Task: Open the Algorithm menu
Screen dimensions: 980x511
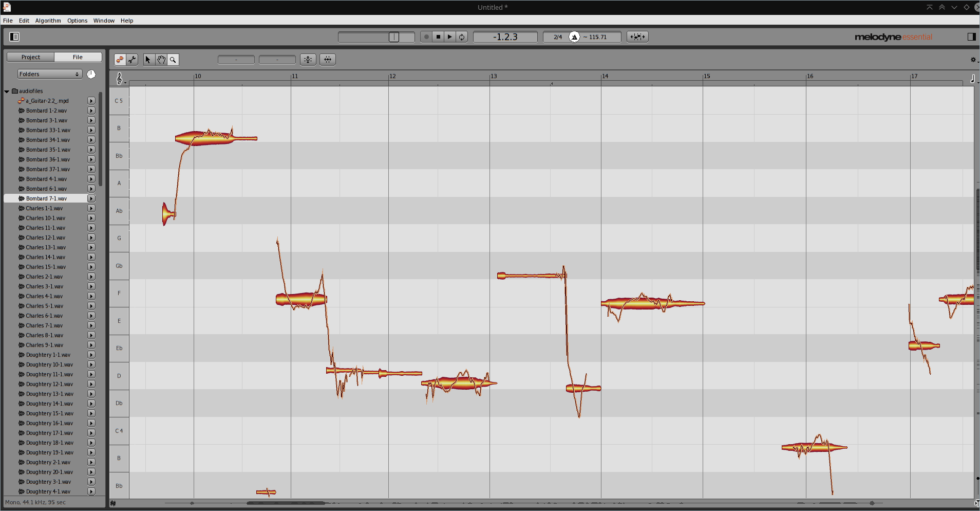Action: point(47,21)
